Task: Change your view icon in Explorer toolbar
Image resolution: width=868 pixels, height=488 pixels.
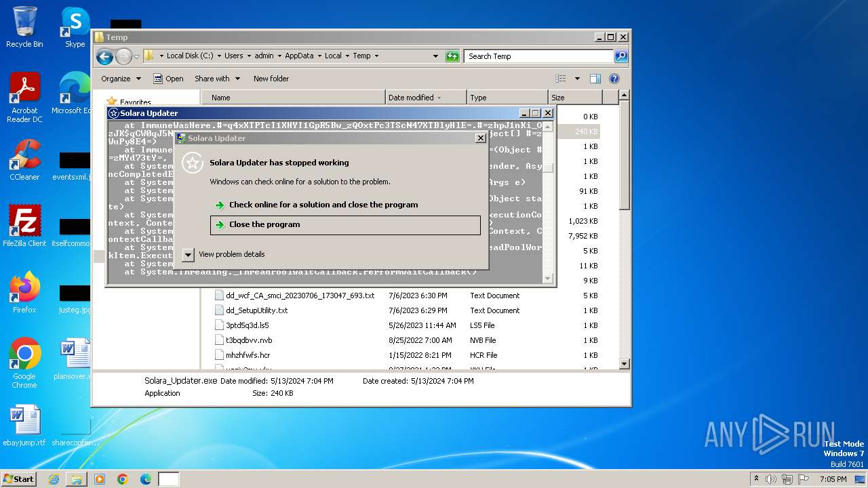Action: click(561, 79)
